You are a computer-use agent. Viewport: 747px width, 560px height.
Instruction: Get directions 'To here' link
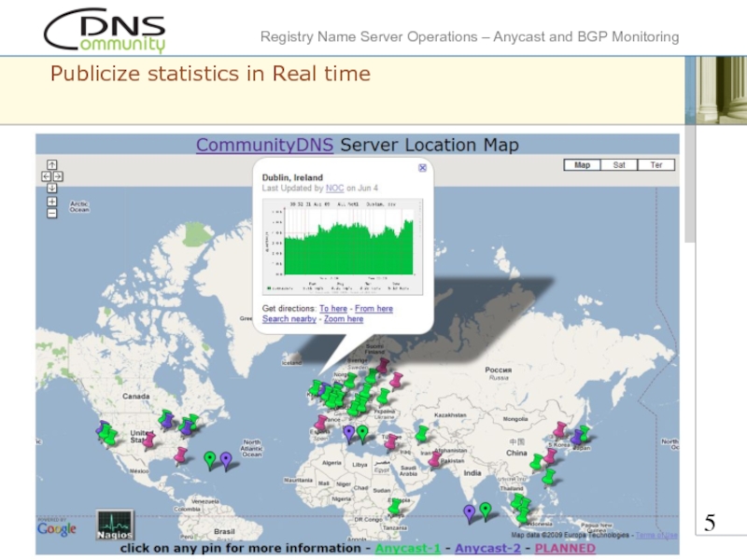[332, 308]
